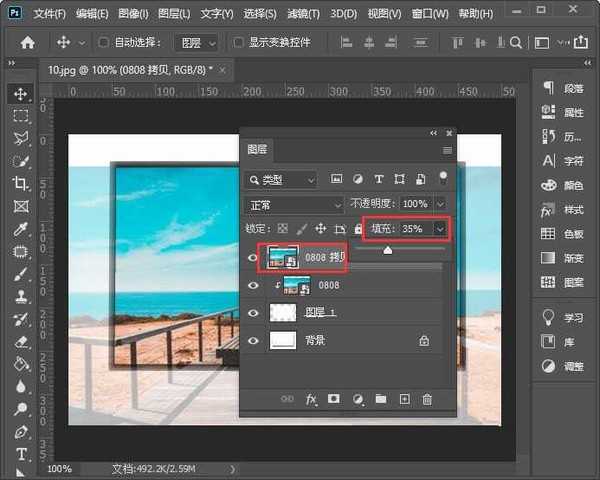
Task: Open the fx layer style menu
Action: (311, 399)
